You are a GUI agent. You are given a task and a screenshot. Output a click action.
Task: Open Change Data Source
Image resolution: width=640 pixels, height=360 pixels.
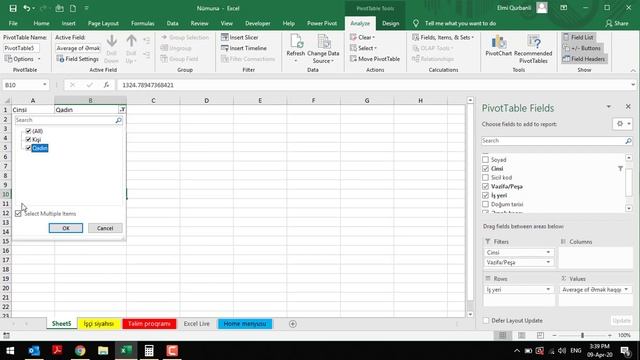323,49
